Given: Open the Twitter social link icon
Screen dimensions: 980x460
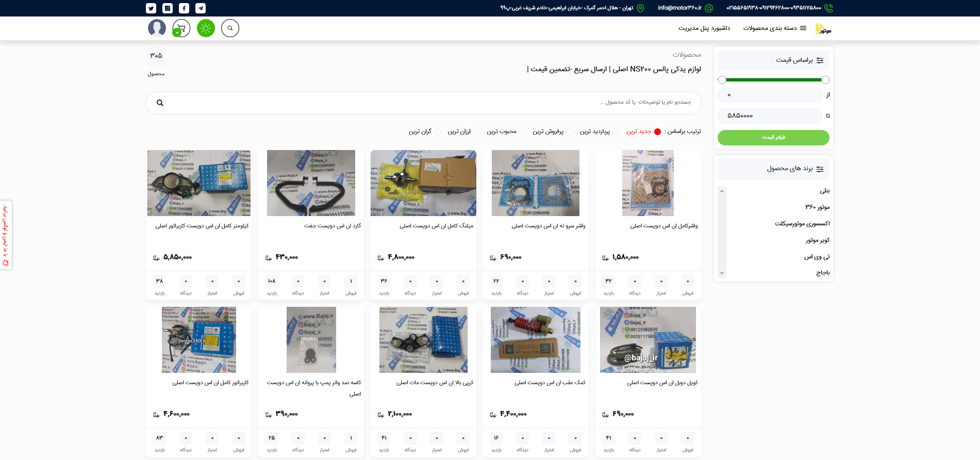Looking at the screenshot, I should tap(151, 8).
